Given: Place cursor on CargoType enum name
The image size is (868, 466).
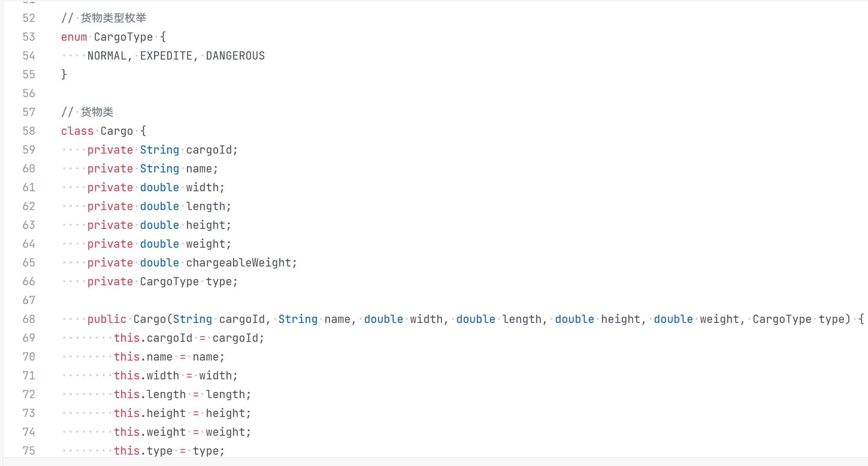Looking at the screenshot, I should (123, 37).
